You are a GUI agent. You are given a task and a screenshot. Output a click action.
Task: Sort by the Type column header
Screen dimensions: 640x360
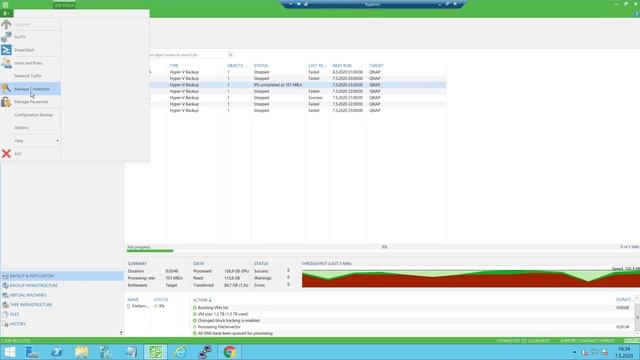174,66
